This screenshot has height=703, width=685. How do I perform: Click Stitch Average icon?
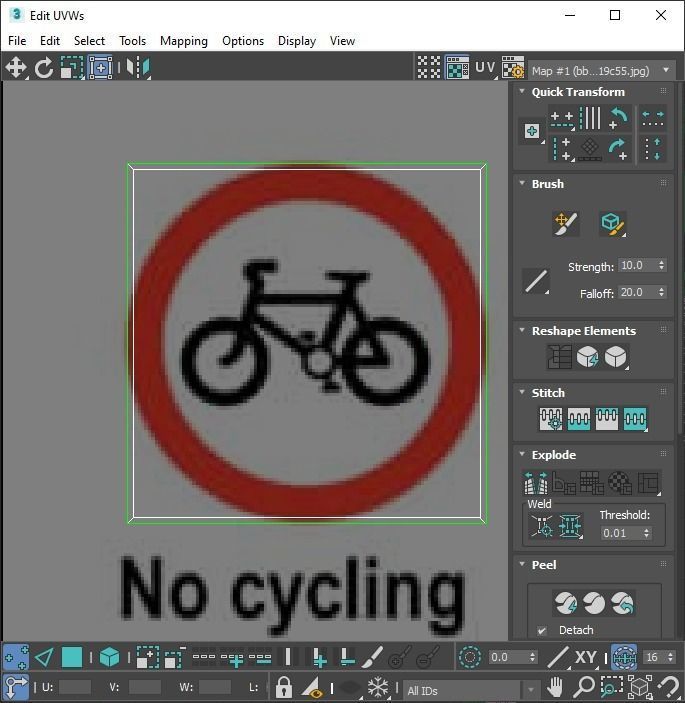607,419
